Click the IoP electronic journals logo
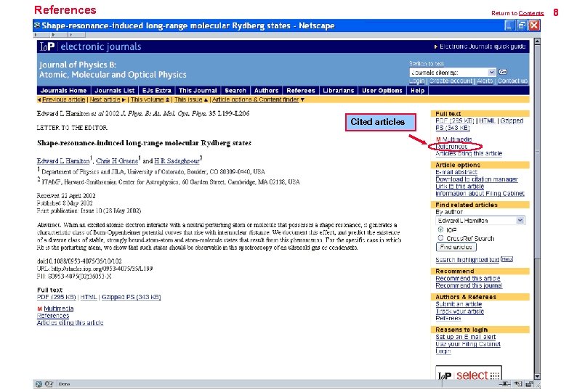This screenshot has height=392, width=577. click(90, 46)
